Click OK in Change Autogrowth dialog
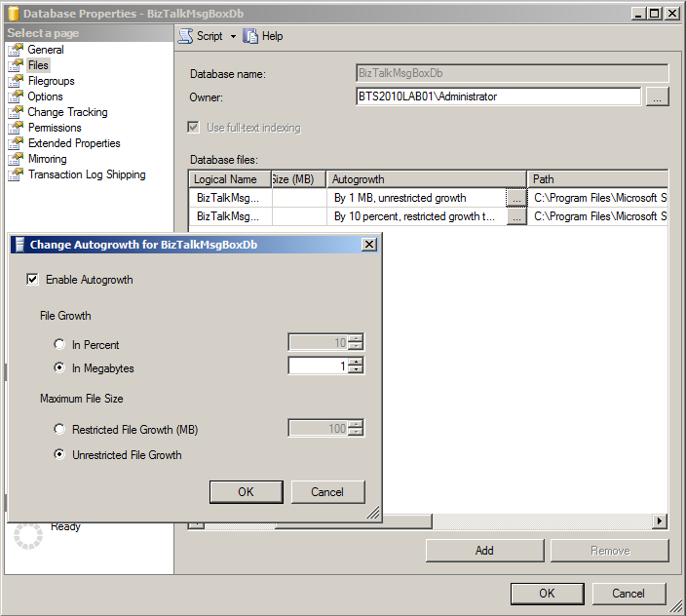Viewport: 686px width, 616px height. [246, 492]
